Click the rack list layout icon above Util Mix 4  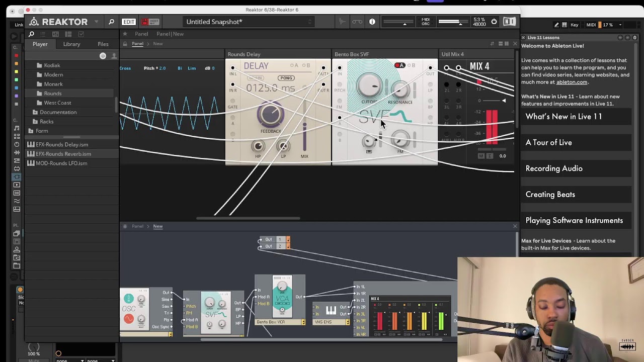tap(501, 44)
